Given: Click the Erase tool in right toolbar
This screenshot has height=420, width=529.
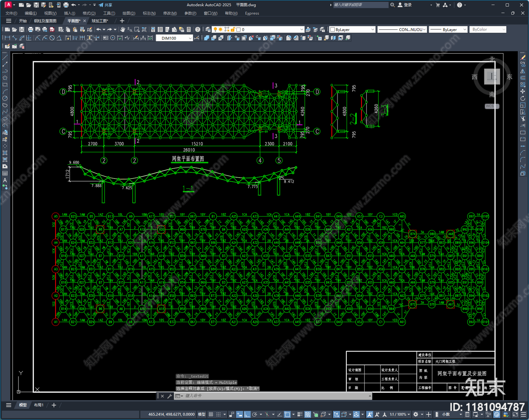Looking at the screenshot, I should pos(523,58).
